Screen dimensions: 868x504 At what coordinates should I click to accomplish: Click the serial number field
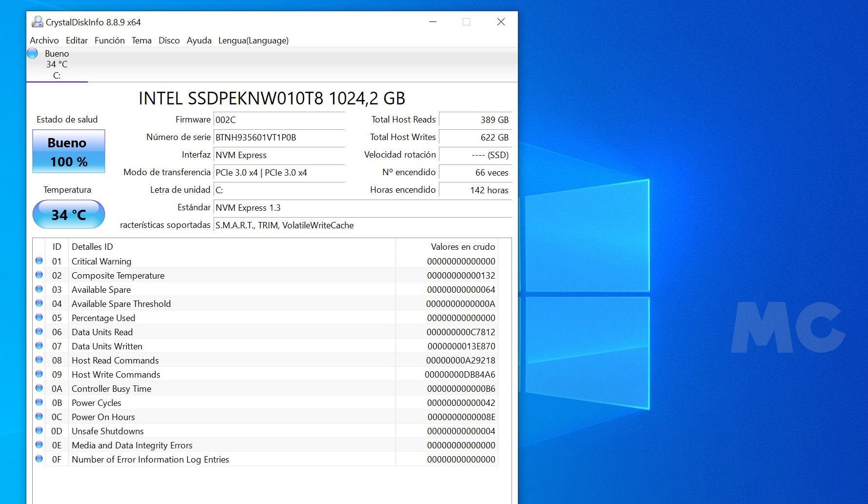coord(279,138)
